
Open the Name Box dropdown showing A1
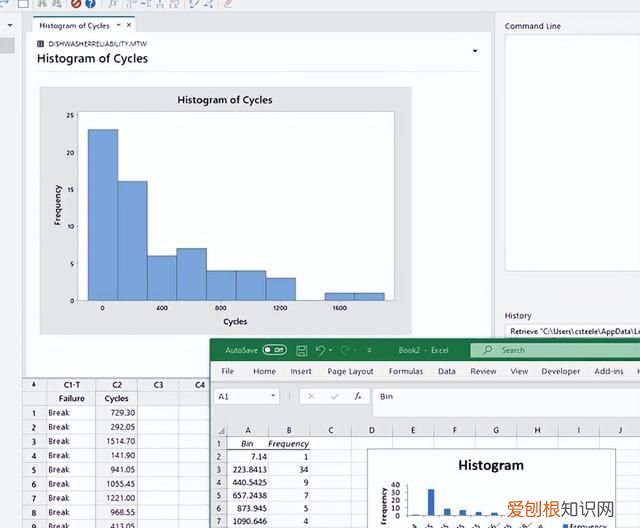click(x=273, y=396)
